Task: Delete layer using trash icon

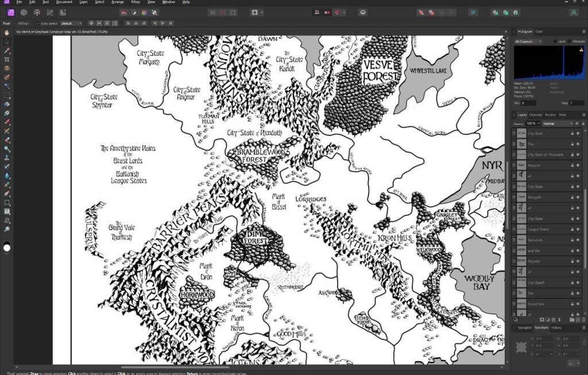Action: click(x=583, y=320)
